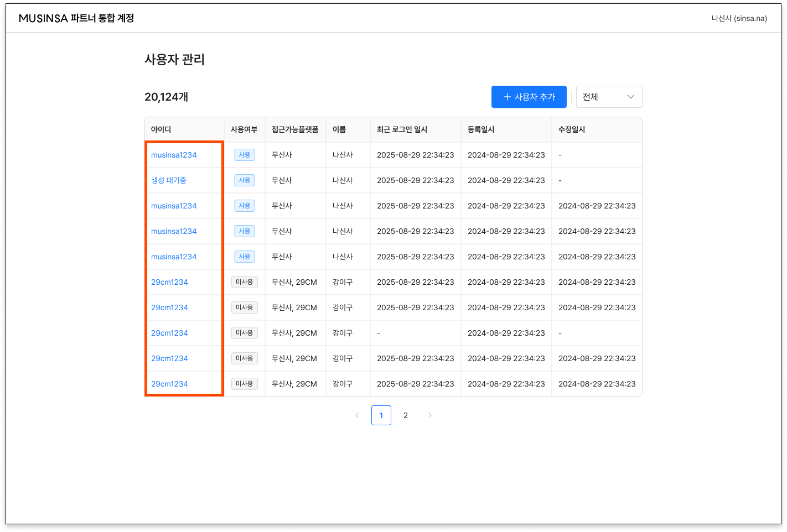Click the 사용여부 column header
This screenshot has width=787, height=532.
[x=244, y=129]
